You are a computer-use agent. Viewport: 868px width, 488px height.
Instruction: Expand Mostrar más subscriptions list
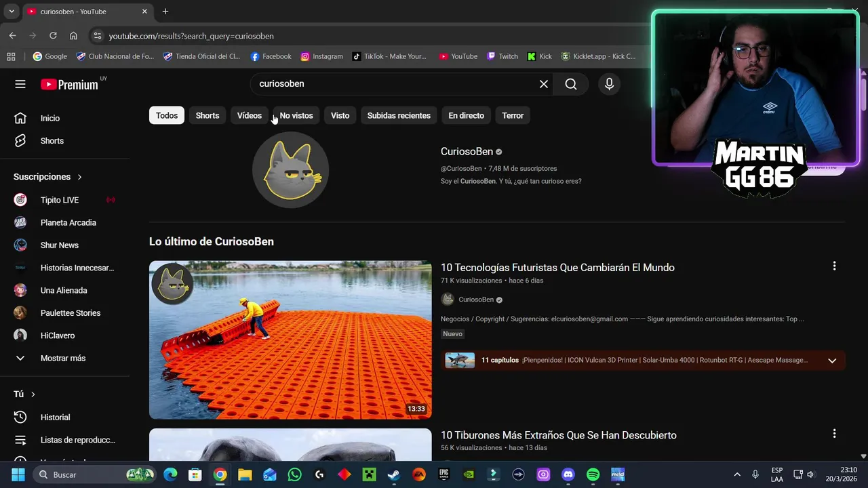click(65, 358)
